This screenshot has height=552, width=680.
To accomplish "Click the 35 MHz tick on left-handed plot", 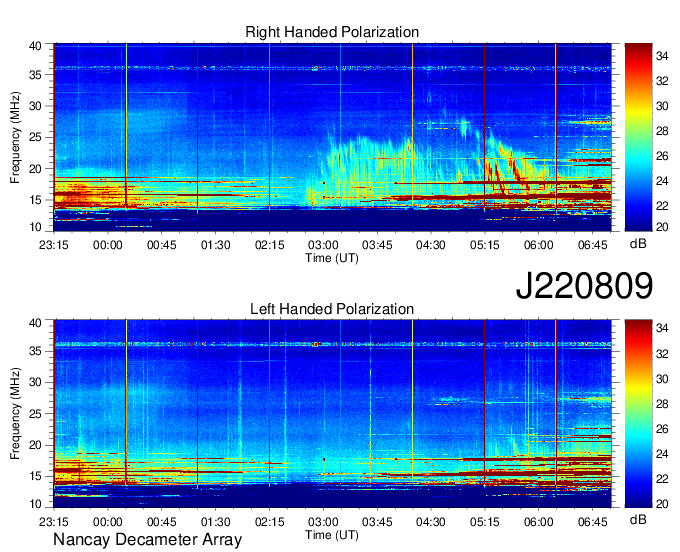I will click(x=35, y=351).
